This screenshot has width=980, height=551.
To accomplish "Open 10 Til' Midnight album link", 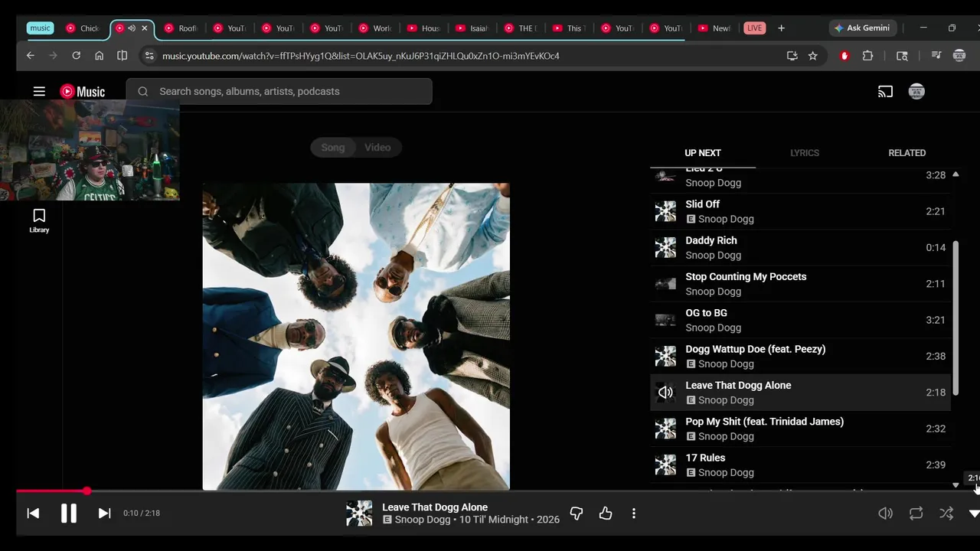I will [494, 520].
